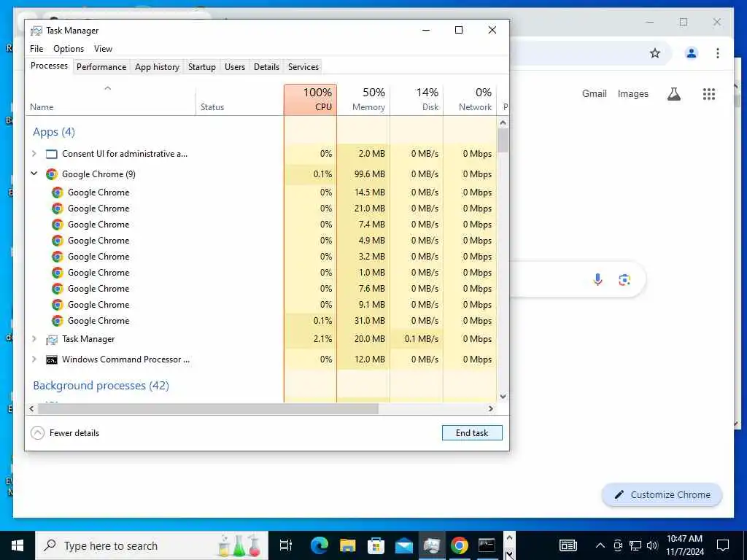Sort processes by the CPU column

point(310,99)
